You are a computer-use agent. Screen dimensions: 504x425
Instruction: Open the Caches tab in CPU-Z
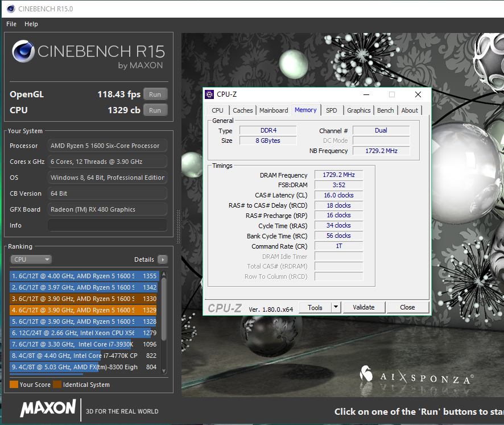pyautogui.click(x=243, y=110)
